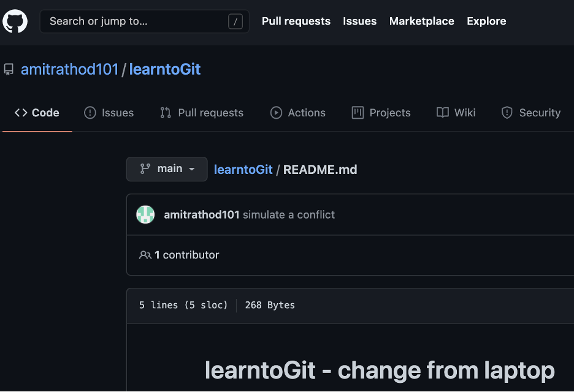Open the simulate a conflict commit message
Image resolution: width=574 pixels, height=392 pixels.
tap(289, 214)
